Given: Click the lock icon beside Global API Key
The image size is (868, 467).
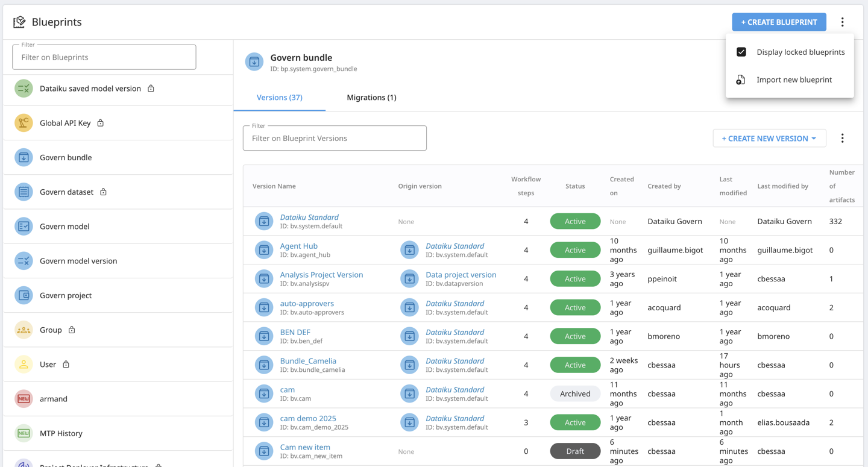Looking at the screenshot, I should click(101, 123).
